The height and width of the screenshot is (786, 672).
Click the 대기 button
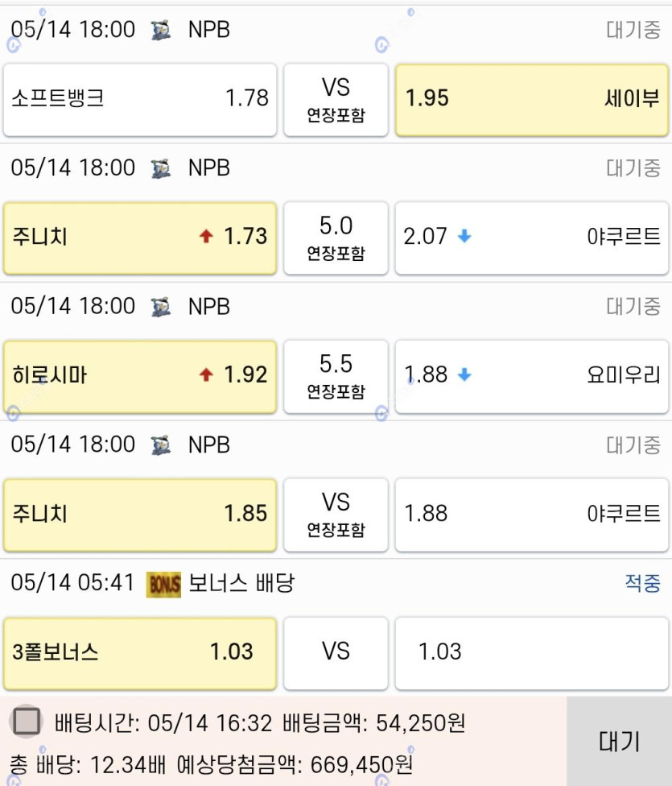(620, 741)
